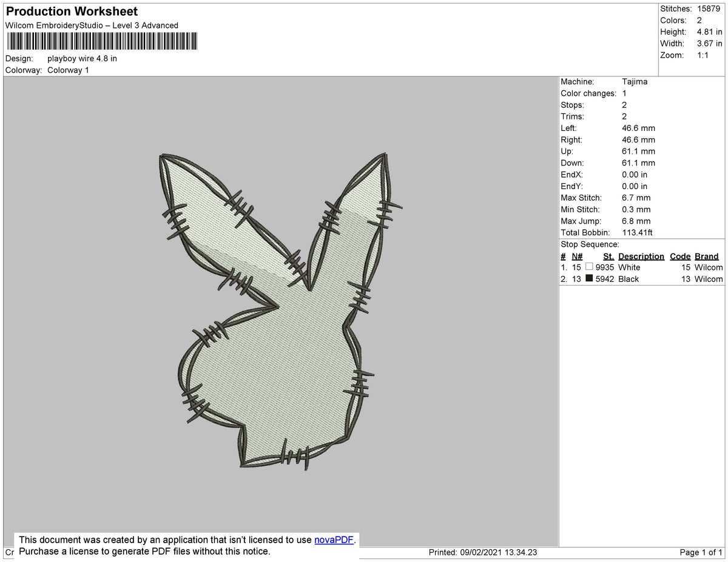Select the 'Color changes:' label
Image resolution: width=728 pixels, height=562 pixels.
click(588, 93)
